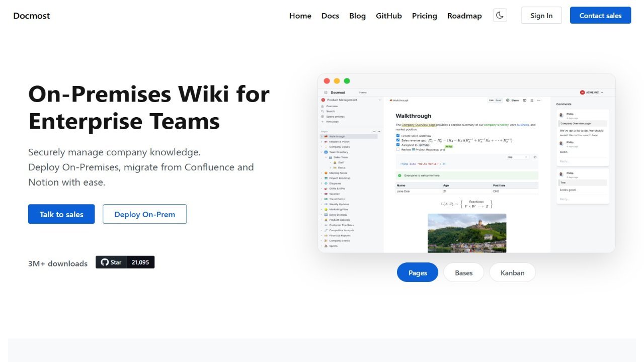Uncheck the Assigned to @Philip checkbox
The height and width of the screenshot is (362, 644).
(x=398, y=145)
